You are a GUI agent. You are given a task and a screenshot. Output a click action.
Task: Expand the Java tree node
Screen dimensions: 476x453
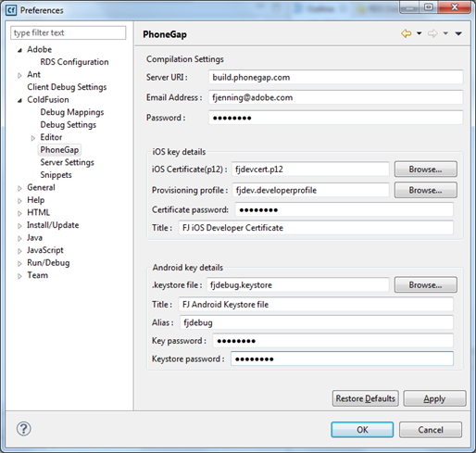19,238
